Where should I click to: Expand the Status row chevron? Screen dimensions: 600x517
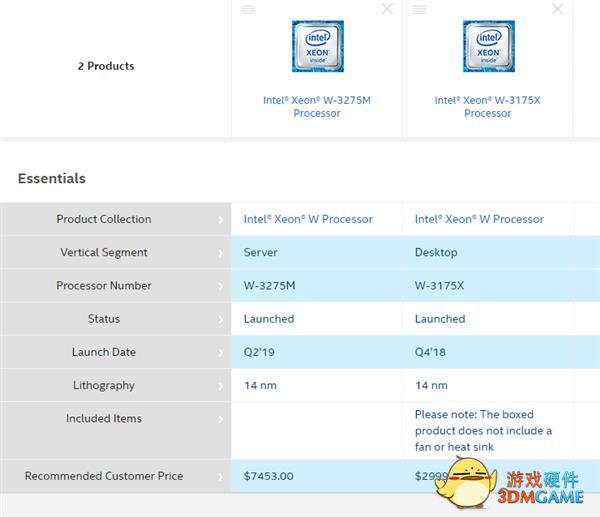pos(220,319)
